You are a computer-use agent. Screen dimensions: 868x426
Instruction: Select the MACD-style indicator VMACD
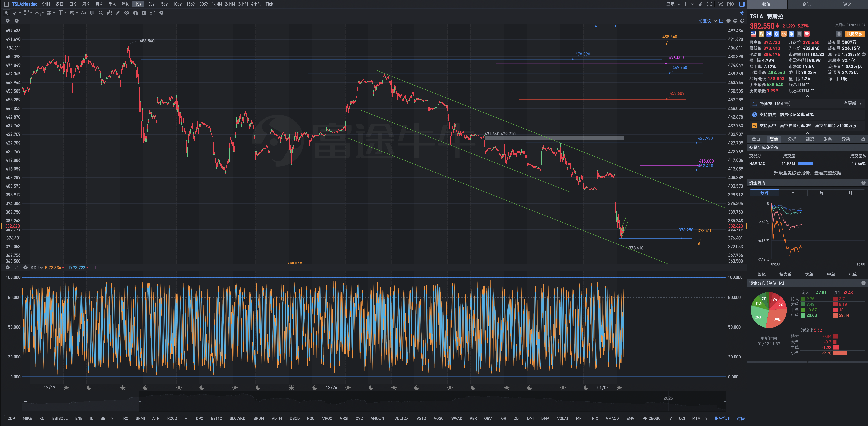pos(612,419)
